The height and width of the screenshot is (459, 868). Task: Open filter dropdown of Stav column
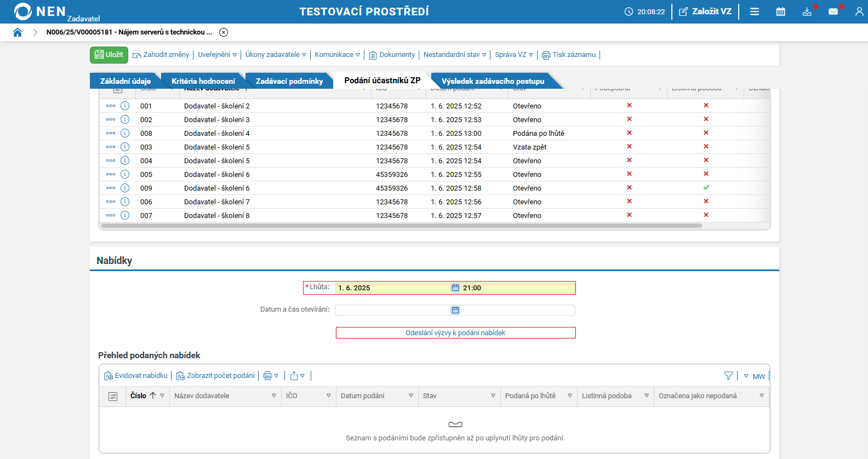point(493,396)
